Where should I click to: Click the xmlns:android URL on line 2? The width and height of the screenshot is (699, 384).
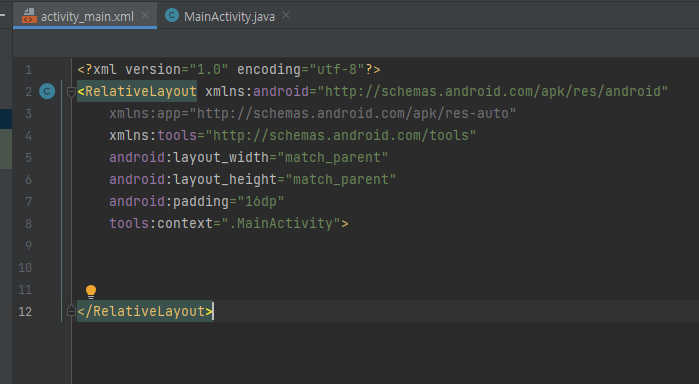click(x=492, y=91)
